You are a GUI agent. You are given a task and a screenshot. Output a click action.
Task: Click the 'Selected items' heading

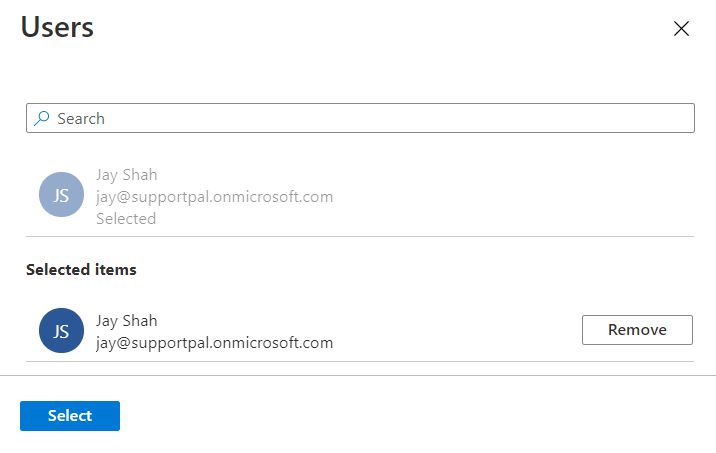point(81,269)
